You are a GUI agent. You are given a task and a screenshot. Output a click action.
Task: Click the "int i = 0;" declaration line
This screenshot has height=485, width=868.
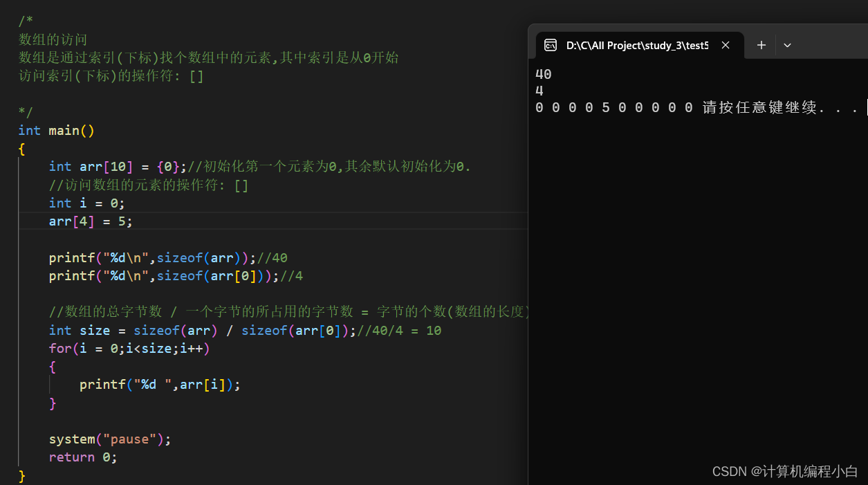87,203
